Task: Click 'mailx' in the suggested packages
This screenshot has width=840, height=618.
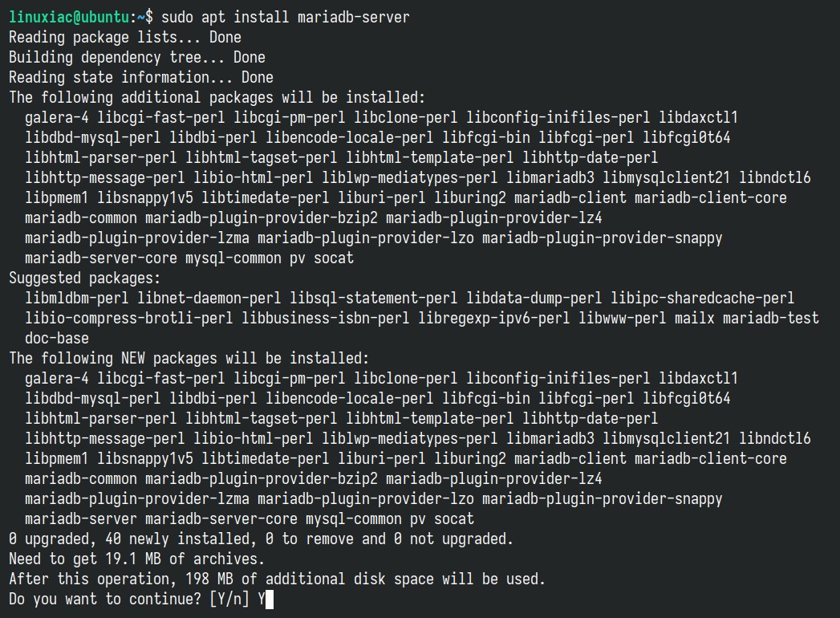Action: [694, 319]
